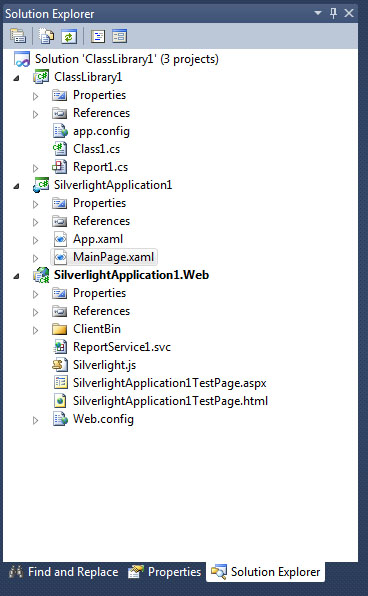Click the View Designer toolbar icon

point(119,36)
